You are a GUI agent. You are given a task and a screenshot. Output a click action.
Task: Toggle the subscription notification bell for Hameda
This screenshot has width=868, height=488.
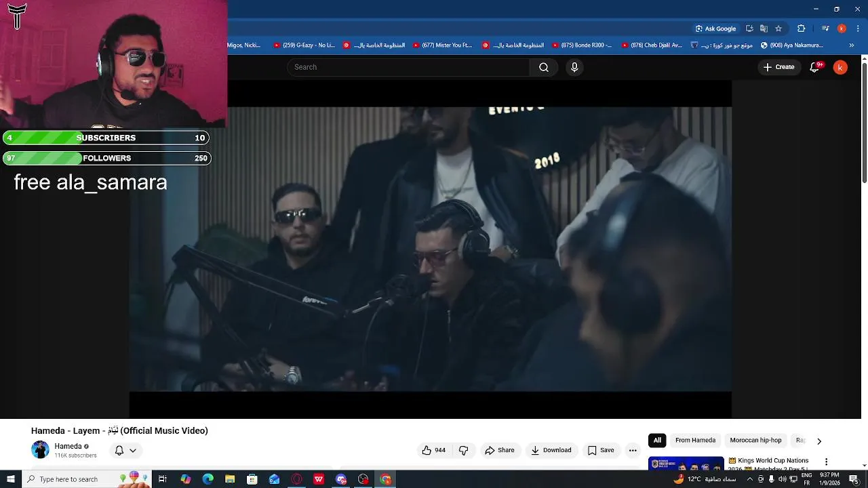(125, 450)
